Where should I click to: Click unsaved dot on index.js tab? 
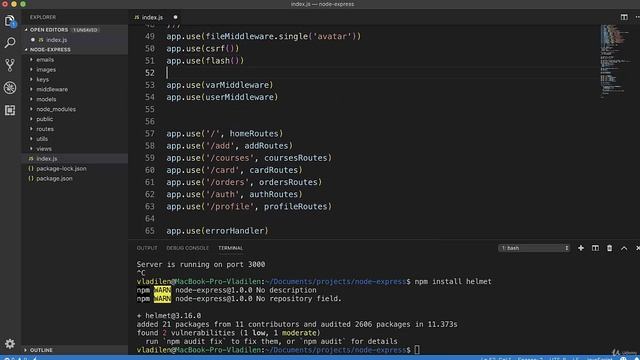175,17
